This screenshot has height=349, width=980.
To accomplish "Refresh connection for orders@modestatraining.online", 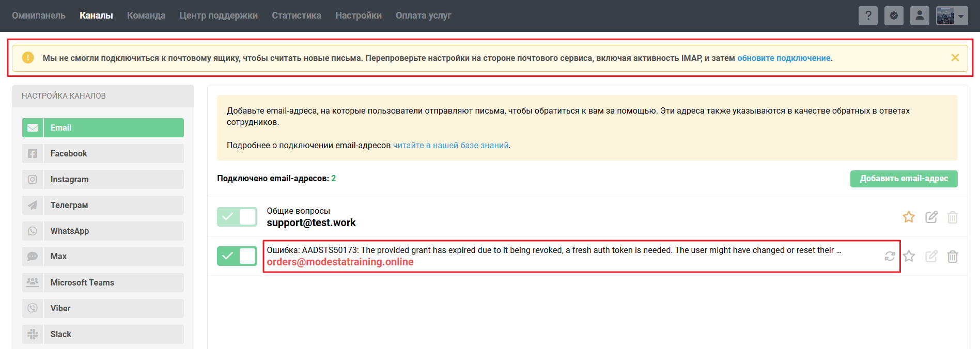I will click(890, 256).
